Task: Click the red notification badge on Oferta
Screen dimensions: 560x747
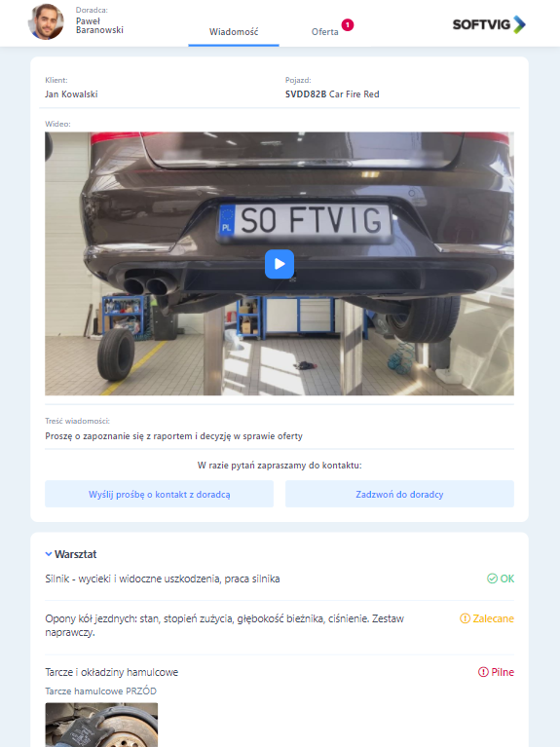Action: 348,24
